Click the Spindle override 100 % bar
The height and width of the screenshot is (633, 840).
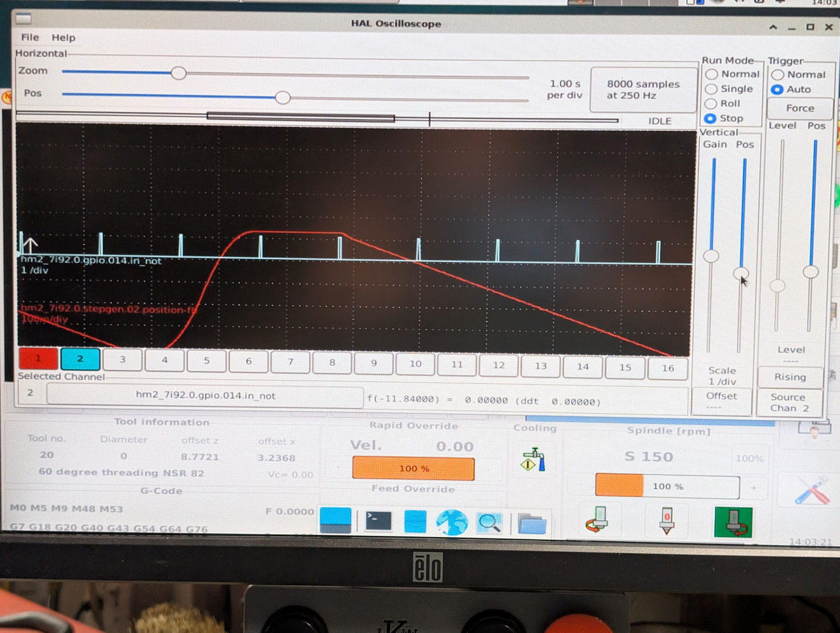(x=667, y=486)
